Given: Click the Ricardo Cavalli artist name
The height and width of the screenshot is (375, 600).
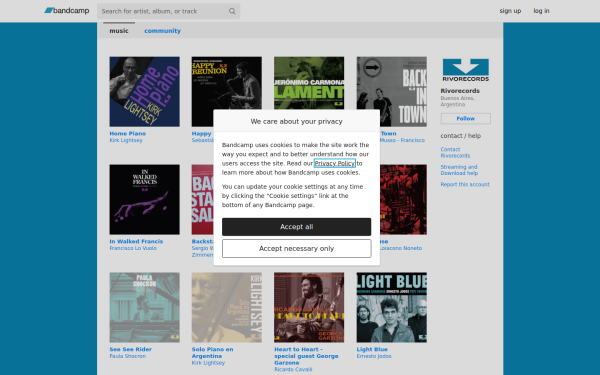Looking at the screenshot, I should click(x=293, y=370).
